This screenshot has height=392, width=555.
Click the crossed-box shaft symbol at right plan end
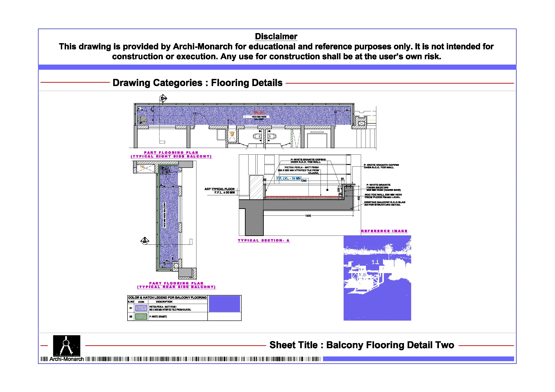pyautogui.click(x=361, y=123)
